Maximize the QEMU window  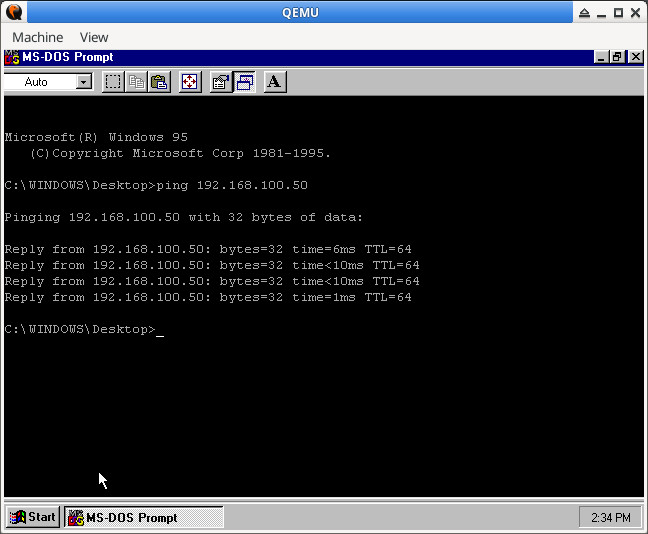coord(618,13)
